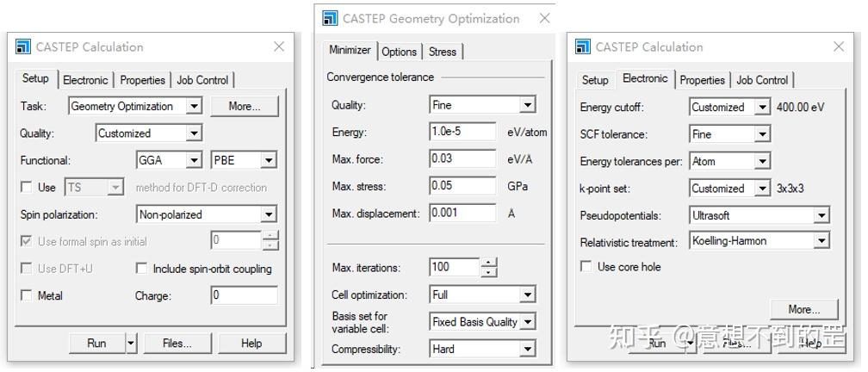Check Include spin-orbit coupling
Screen dimensions: 868x372
(x=141, y=269)
